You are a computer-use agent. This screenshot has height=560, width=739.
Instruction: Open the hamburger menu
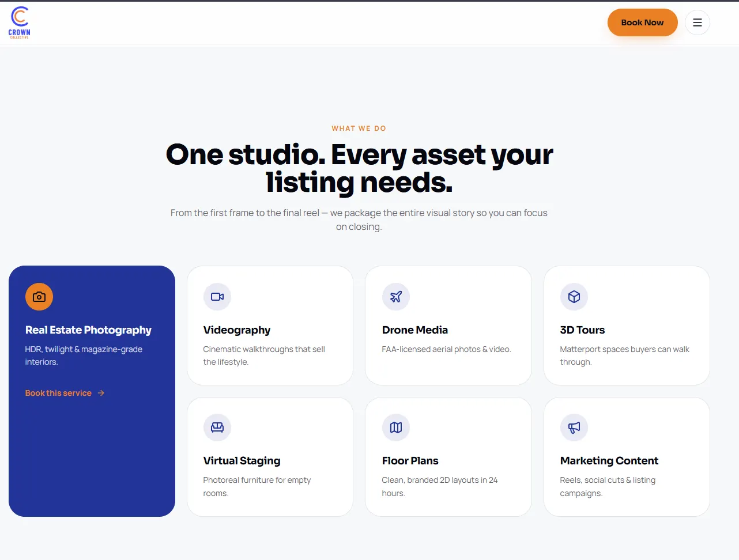coord(697,22)
